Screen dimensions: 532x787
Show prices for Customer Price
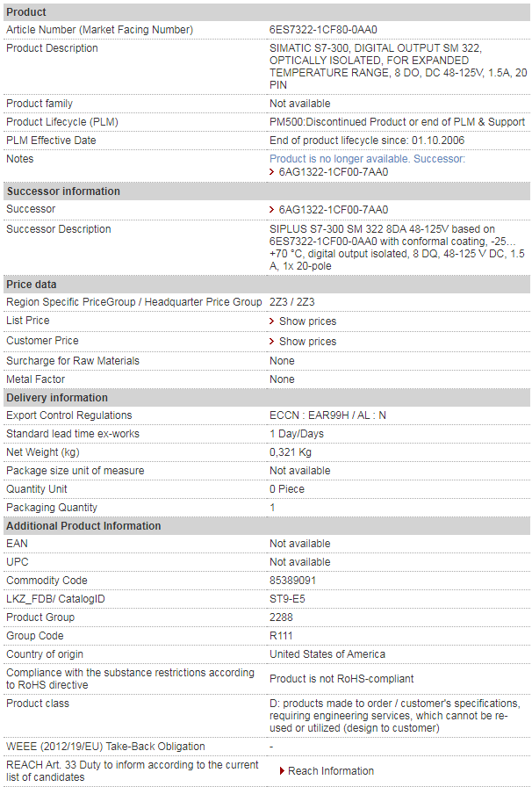coord(307,342)
